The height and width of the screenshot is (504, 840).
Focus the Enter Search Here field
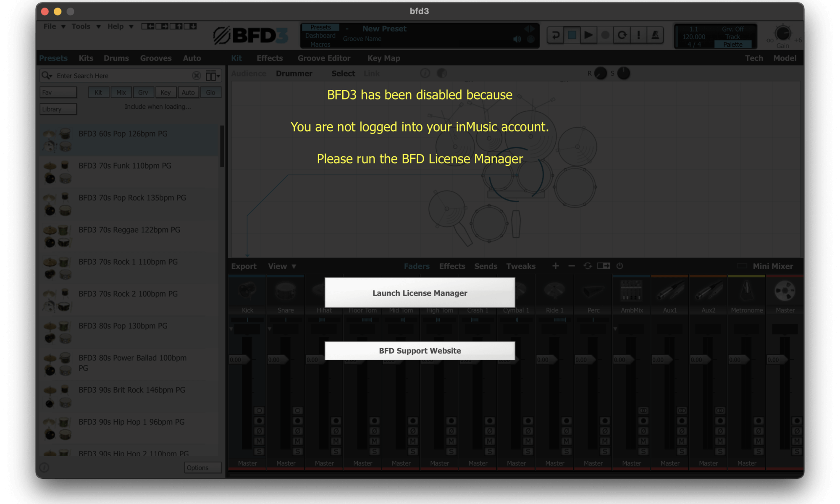[x=123, y=76]
